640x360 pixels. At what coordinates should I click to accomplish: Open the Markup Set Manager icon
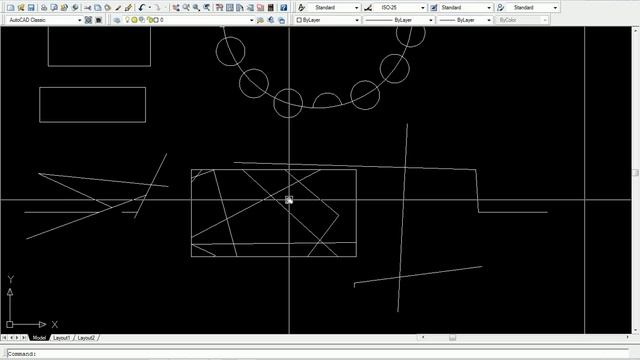[x=260, y=8]
